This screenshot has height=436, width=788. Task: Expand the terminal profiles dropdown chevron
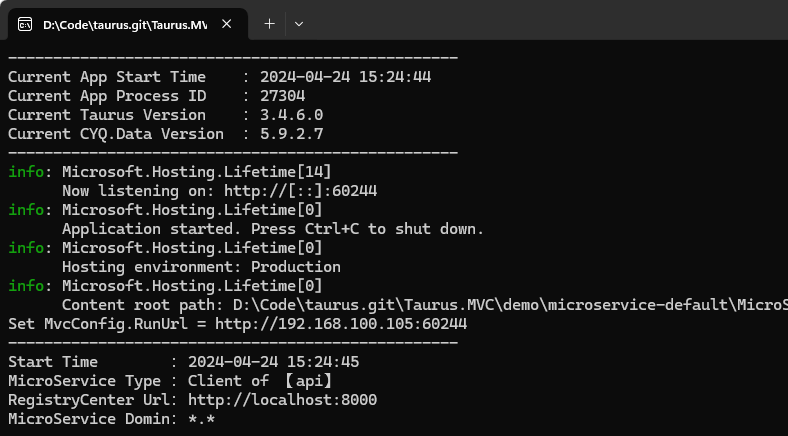[x=299, y=24]
